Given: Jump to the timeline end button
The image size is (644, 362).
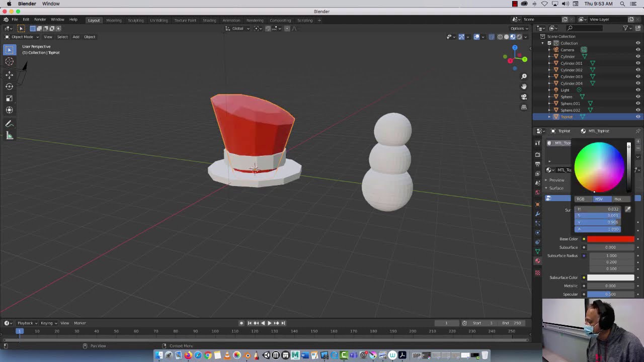Looking at the screenshot, I should pos(283,323).
